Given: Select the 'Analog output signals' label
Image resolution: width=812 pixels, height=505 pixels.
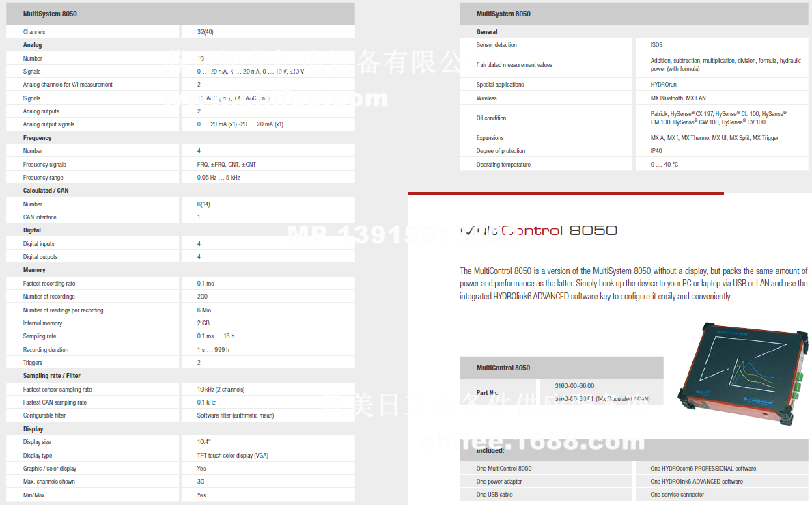Looking at the screenshot, I should pos(48,124).
